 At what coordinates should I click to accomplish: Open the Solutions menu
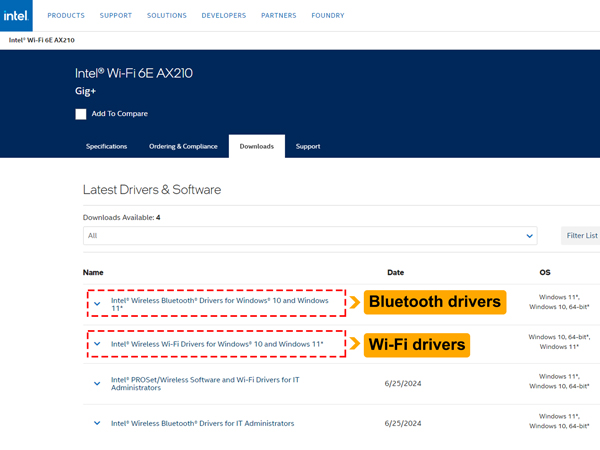pos(166,16)
